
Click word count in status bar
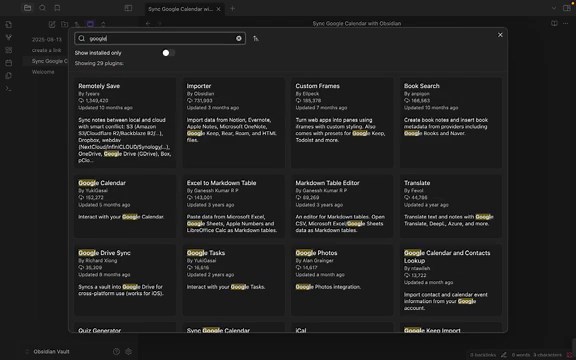(x=521, y=355)
